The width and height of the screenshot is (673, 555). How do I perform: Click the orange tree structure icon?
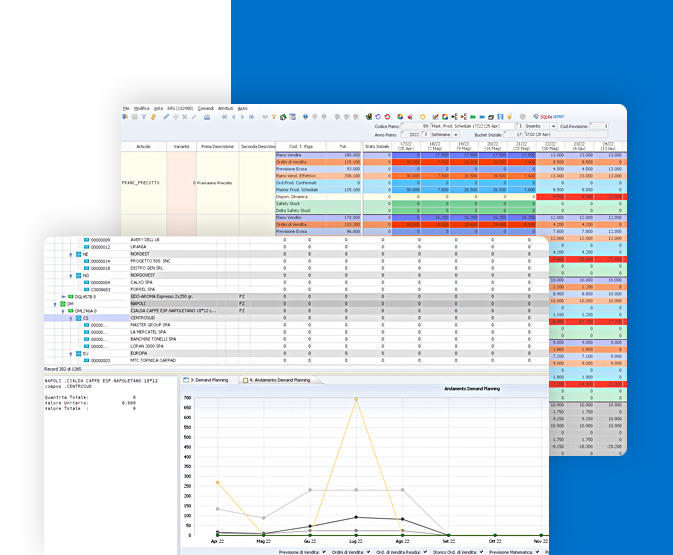click(464, 117)
